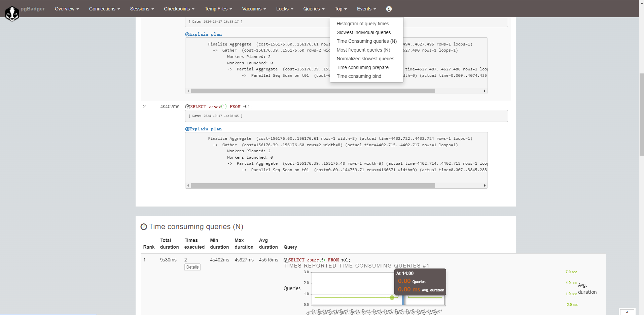Open the Overview dropdown menu
The height and width of the screenshot is (315, 644).
(x=67, y=9)
